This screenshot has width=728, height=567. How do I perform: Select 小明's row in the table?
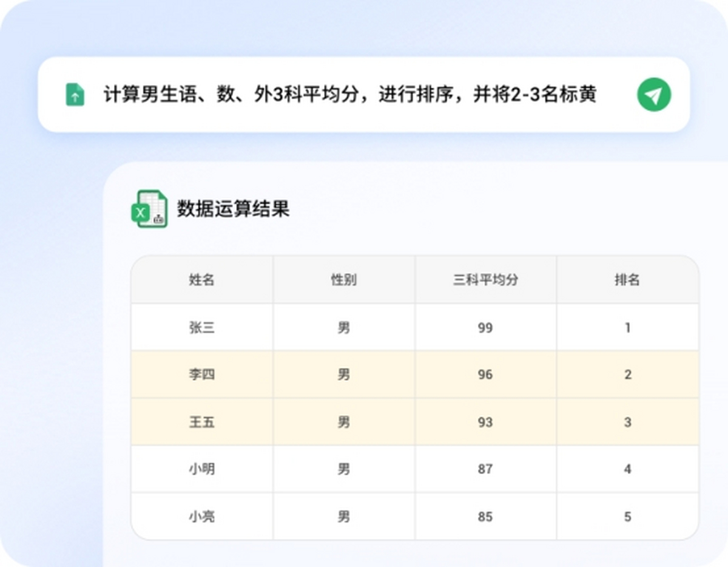(343, 469)
